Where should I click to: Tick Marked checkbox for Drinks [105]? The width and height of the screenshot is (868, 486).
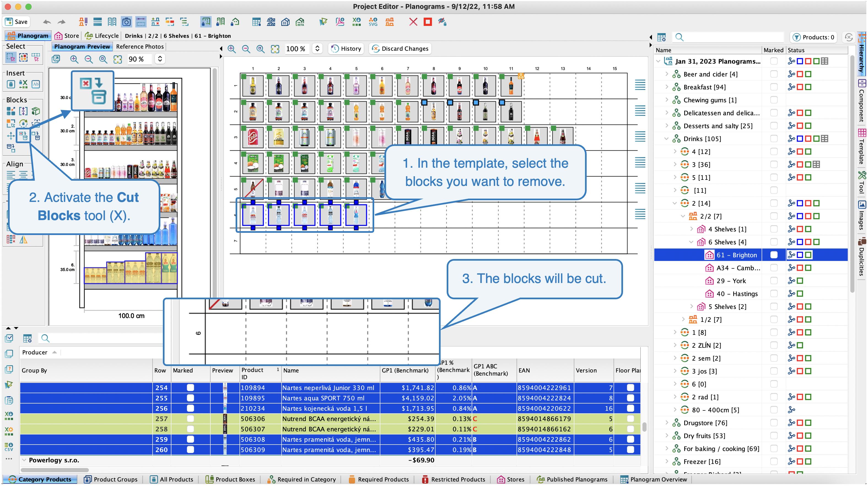774,139
